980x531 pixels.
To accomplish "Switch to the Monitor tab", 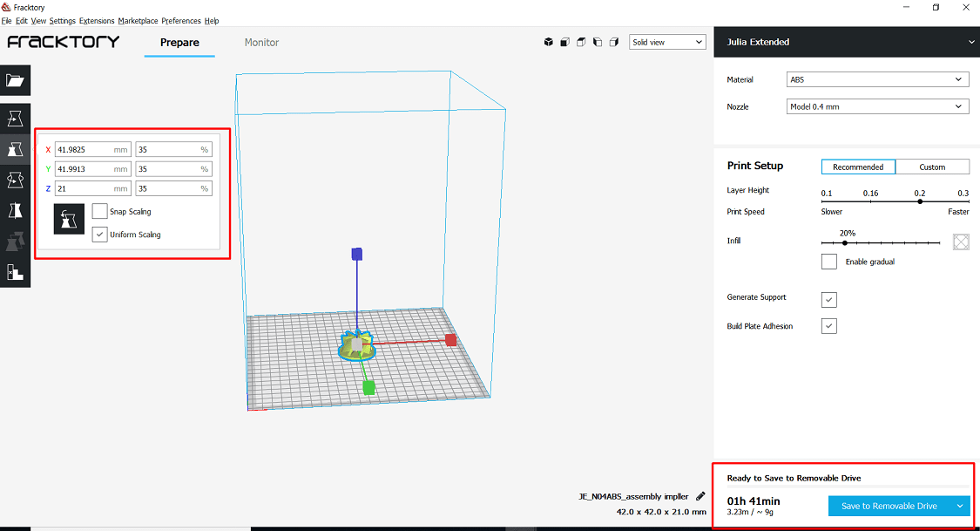I will [261, 43].
